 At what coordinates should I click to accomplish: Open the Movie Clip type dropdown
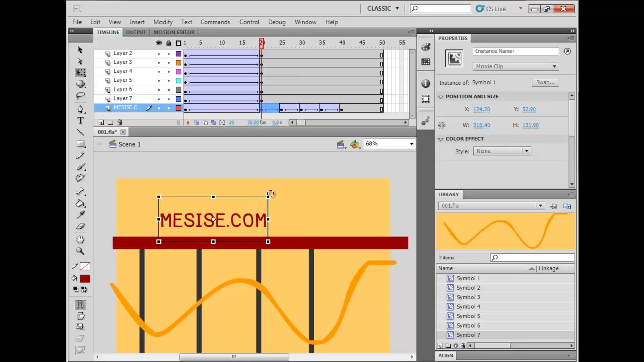click(x=516, y=66)
